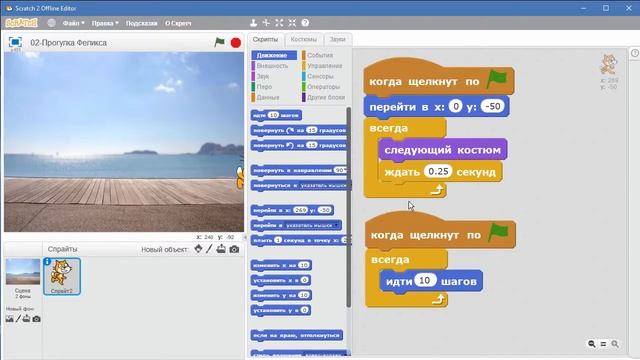Click the palette block turn clockwise 15 градусов
The image size is (640, 360).
pyautogui.click(x=299, y=130)
